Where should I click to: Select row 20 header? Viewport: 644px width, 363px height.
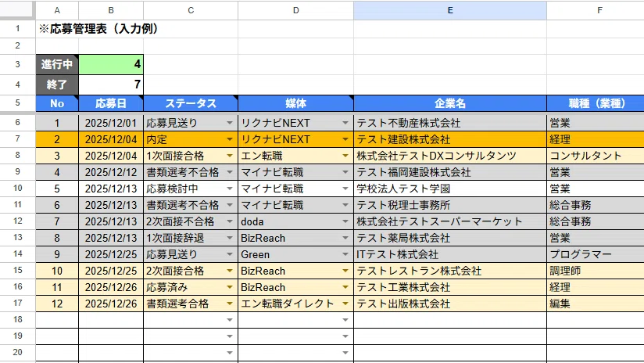pyautogui.click(x=18, y=352)
